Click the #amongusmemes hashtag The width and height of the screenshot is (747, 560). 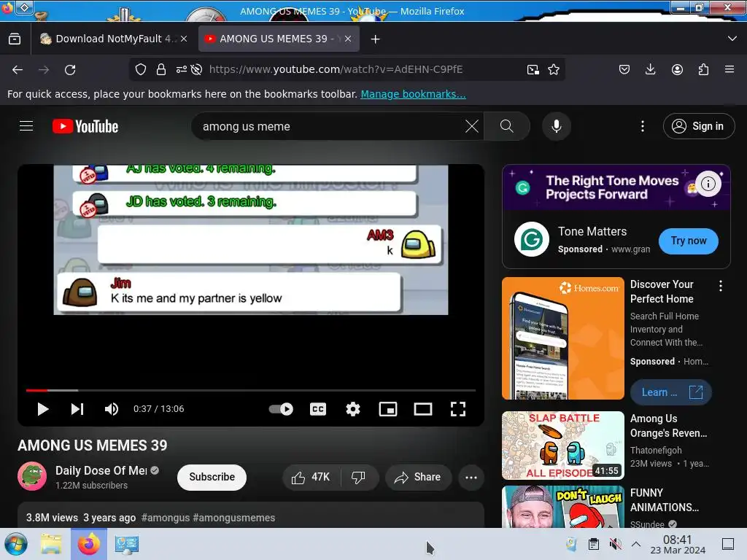click(234, 518)
